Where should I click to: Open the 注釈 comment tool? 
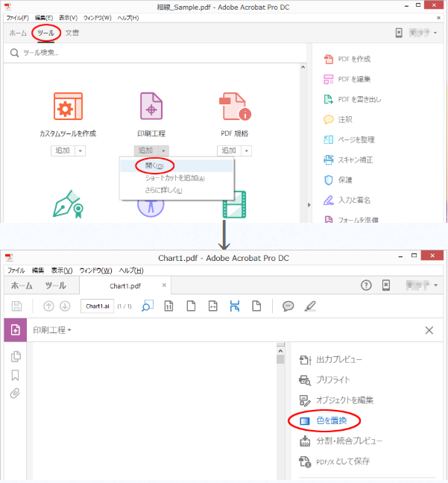coord(338,119)
